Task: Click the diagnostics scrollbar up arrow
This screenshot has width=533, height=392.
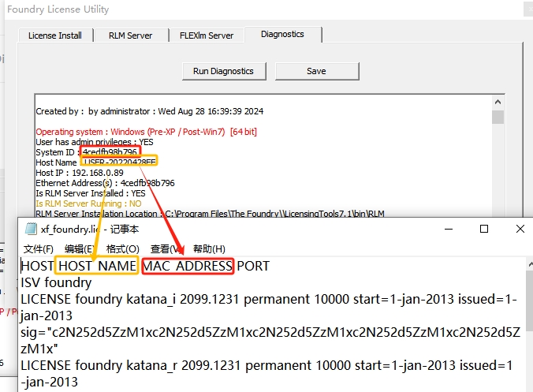Action: pyautogui.click(x=498, y=102)
